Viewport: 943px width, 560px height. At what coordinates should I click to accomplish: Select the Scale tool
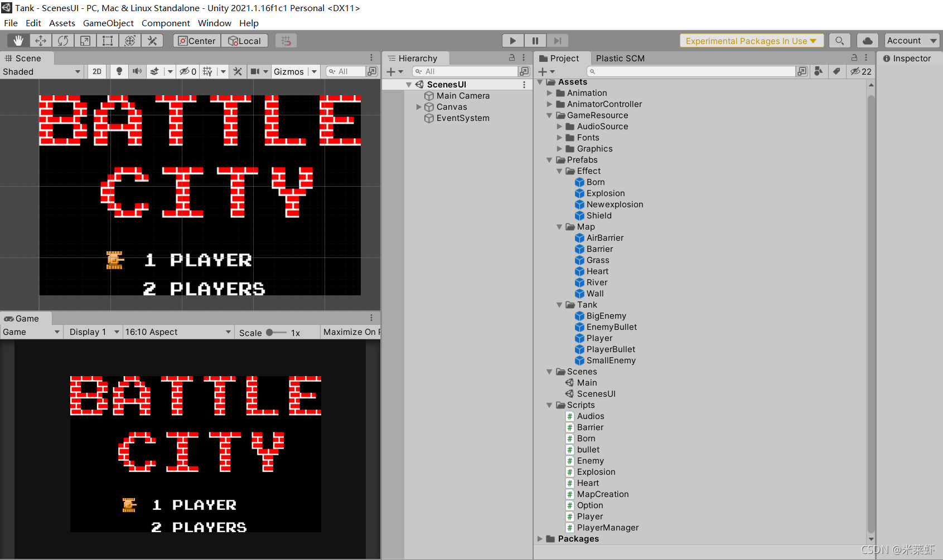85,41
